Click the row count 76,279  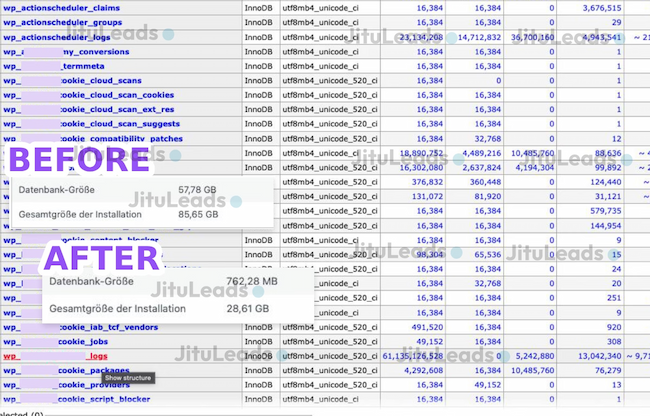pos(608,370)
